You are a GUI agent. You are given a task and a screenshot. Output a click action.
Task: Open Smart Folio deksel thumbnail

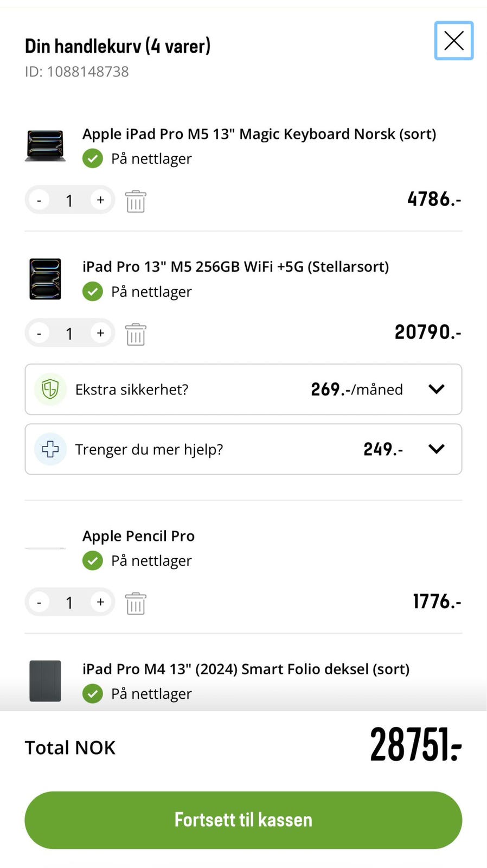(x=45, y=681)
